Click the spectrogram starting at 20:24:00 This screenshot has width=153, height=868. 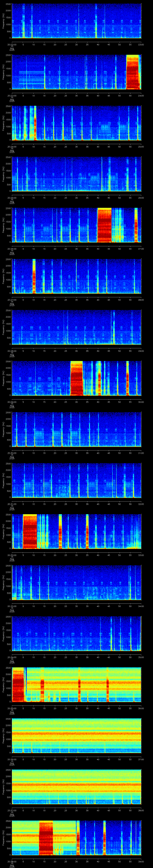tap(76, 123)
